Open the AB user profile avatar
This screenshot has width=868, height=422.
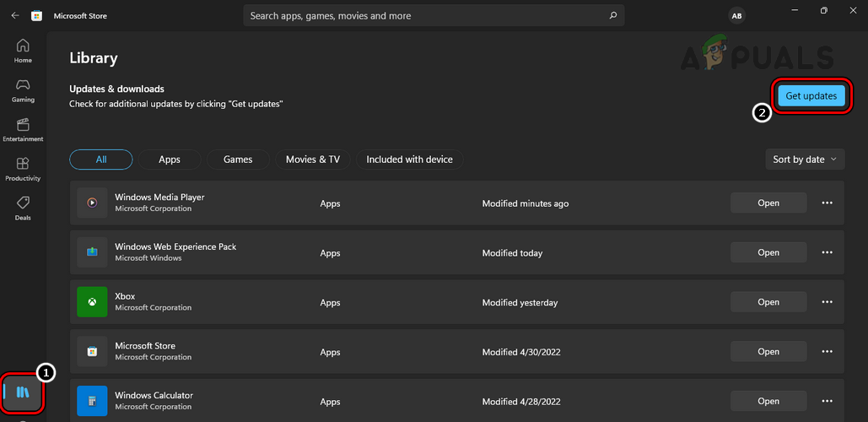(x=736, y=16)
